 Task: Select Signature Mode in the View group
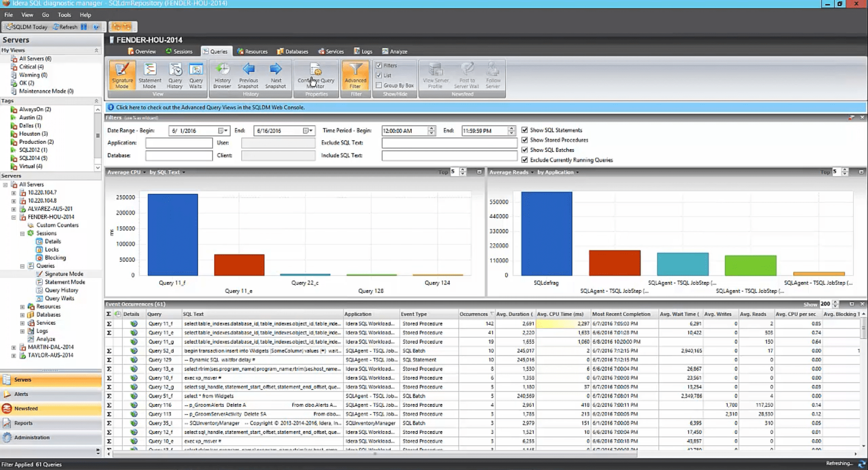pyautogui.click(x=122, y=75)
